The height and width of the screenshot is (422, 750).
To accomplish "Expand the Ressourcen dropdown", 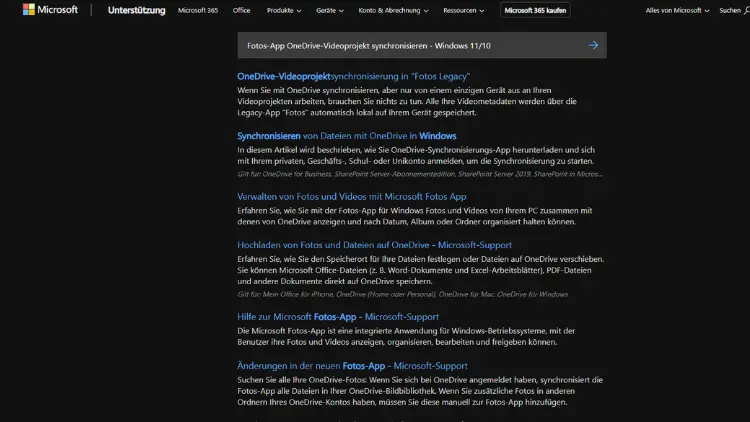I will click(463, 10).
